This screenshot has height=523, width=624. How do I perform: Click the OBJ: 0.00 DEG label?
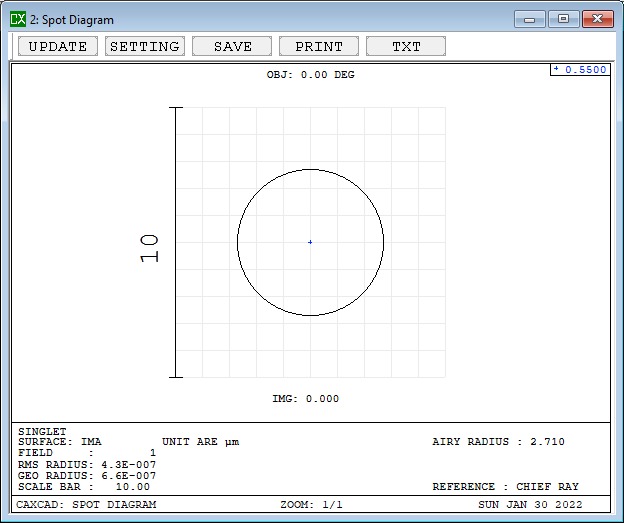310,75
